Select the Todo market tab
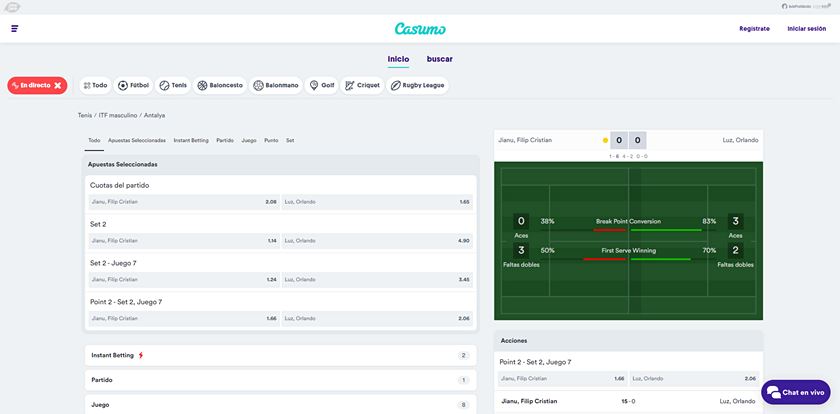840x414 pixels. coord(94,140)
